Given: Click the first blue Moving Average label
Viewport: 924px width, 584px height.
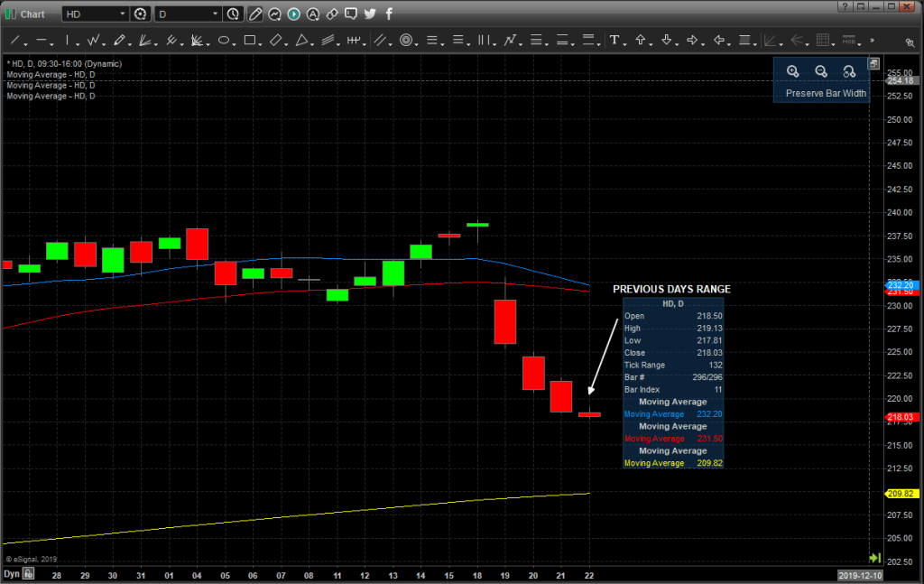Looking at the screenshot, I should 51,75.
